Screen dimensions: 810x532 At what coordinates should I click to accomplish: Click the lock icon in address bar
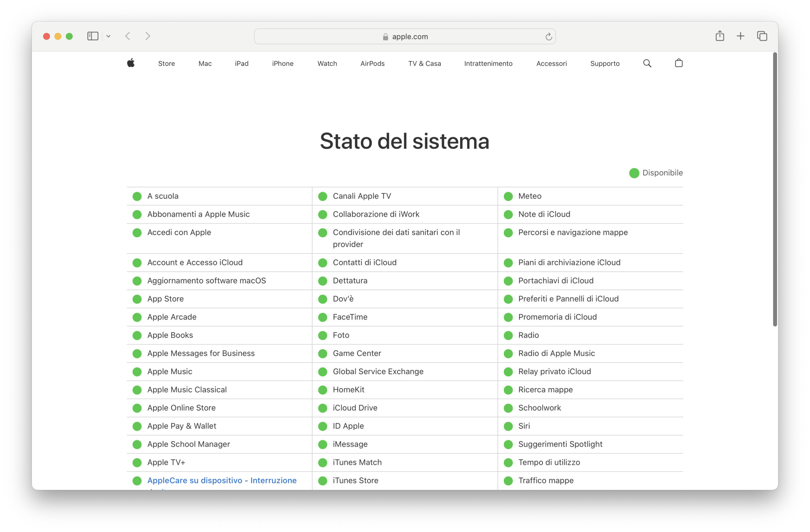tap(385, 37)
